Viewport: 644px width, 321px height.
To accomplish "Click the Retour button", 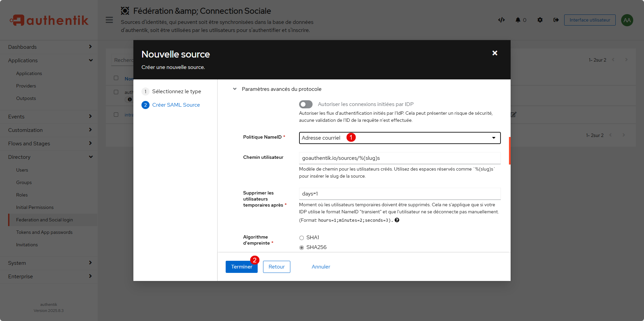I will pyautogui.click(x=276, y=267).
